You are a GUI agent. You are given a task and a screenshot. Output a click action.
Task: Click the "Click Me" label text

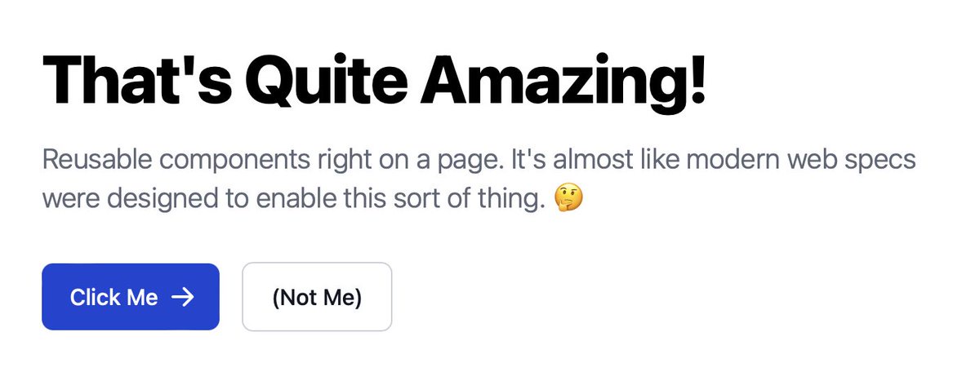pos(114,298)
